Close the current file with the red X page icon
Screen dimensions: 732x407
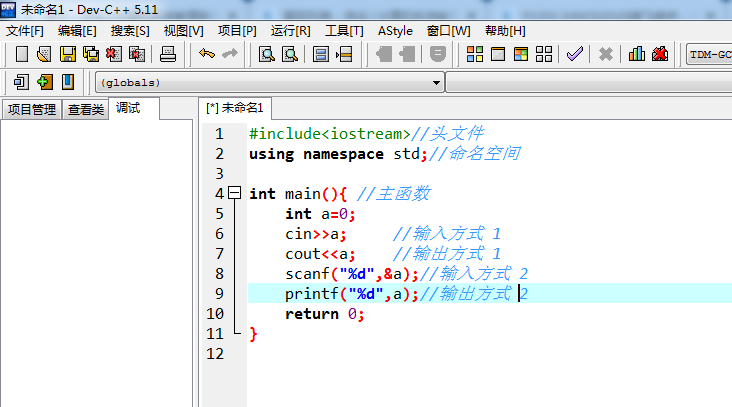tap(114, 54)
